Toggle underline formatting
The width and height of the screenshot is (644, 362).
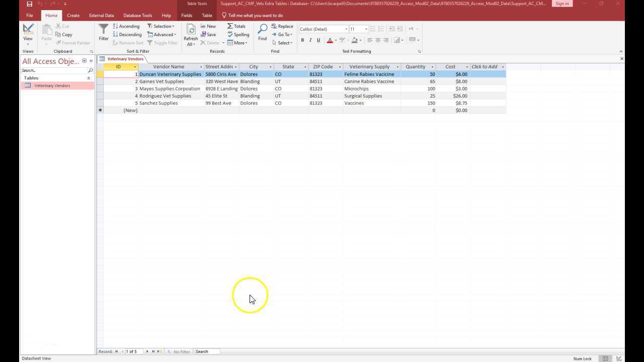[x=318, y=40]
